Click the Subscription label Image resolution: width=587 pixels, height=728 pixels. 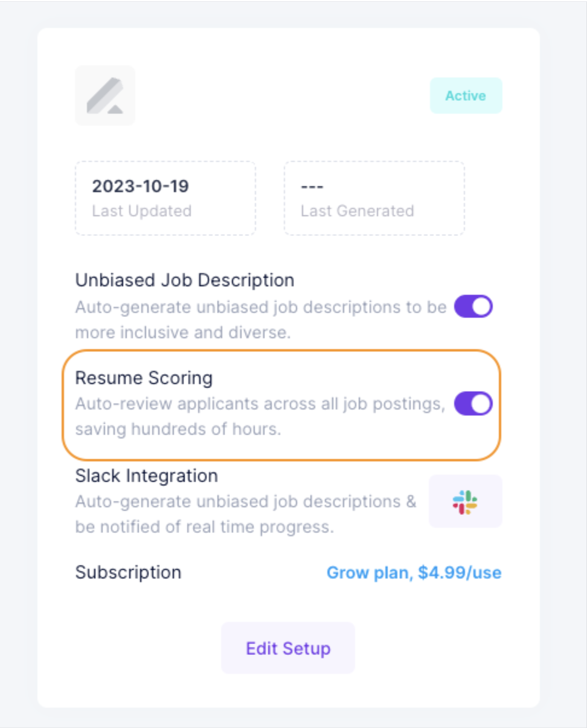pos(128,572)
